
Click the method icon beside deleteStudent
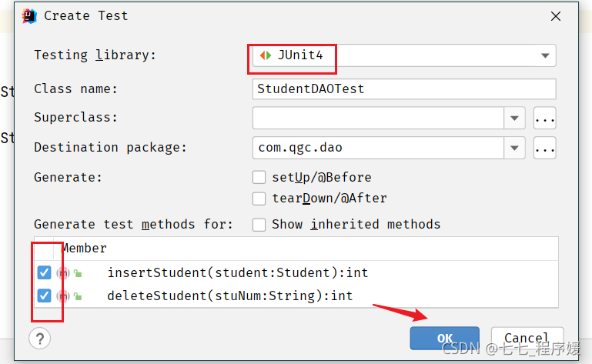[62, 296]
